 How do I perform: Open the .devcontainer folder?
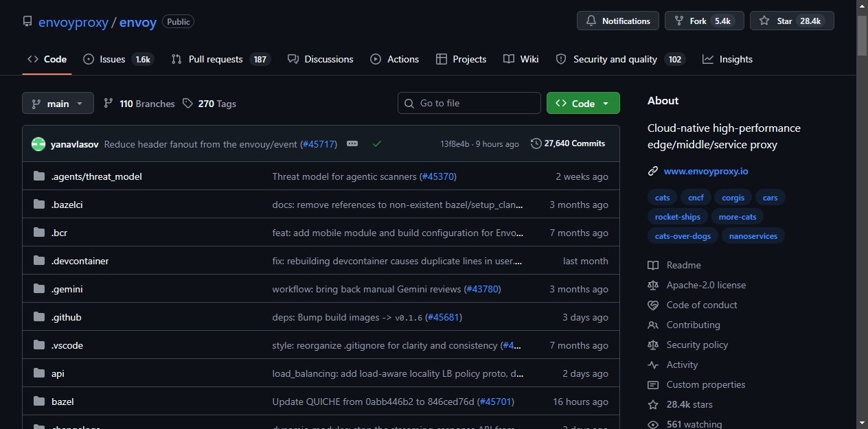click(80, 261)
